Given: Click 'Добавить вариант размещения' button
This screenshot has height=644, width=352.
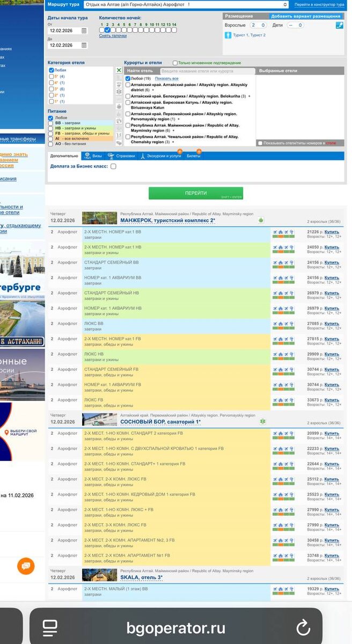Looking at the screenshot, I should click(x=305, y=16).
